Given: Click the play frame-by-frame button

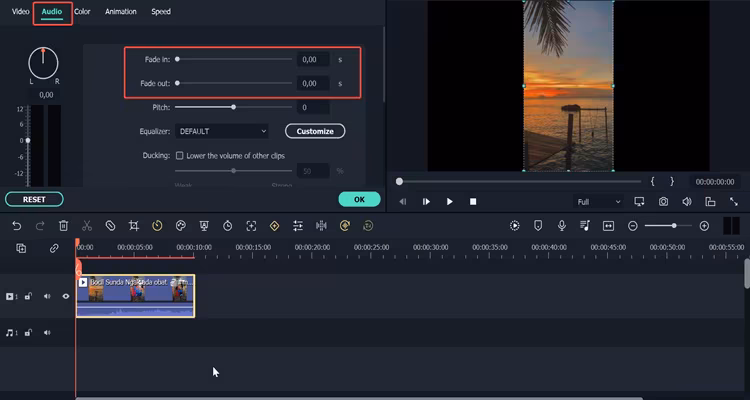Looking at the screenshot, I should pyautogui.click(x=426, y=202).
